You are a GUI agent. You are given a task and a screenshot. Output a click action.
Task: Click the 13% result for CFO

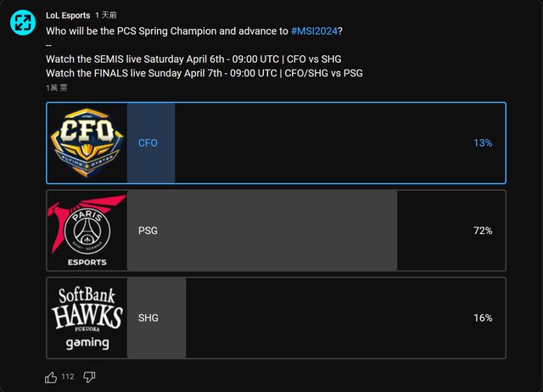point(483,143)
